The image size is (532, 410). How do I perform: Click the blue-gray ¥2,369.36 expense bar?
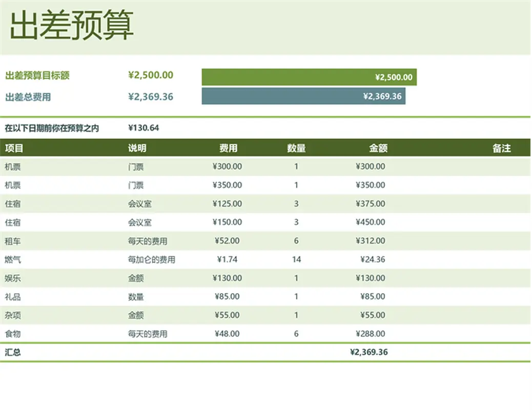[x=303, y=96]
